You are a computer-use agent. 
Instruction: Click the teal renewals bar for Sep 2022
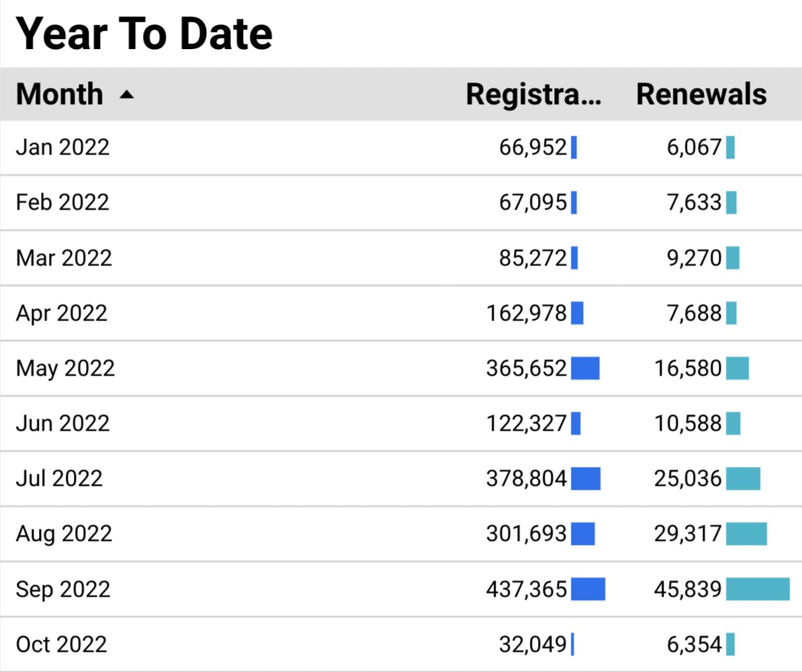(x=758, y=589)
